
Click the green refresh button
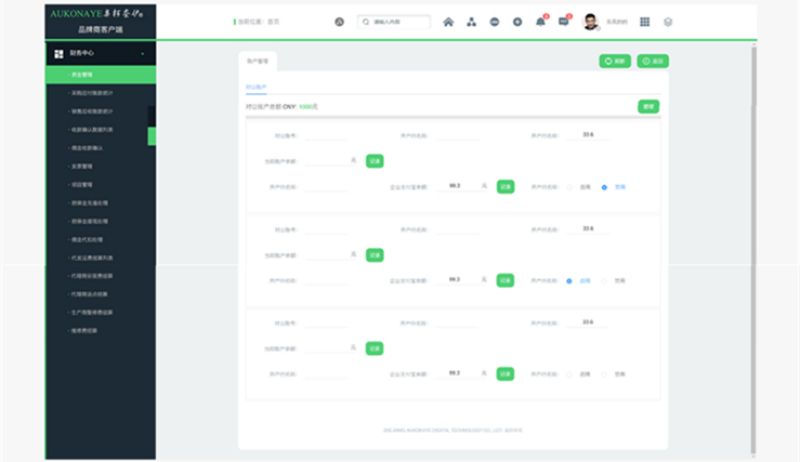(615, 61)
